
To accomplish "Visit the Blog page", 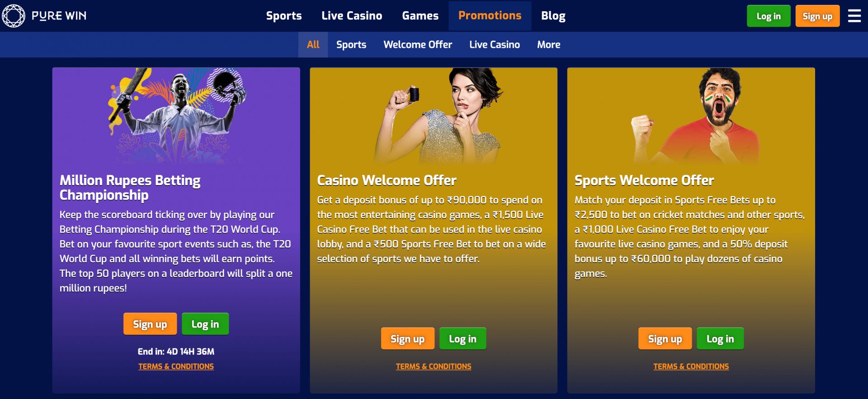I will pyautogui.click(x=553, y=16).
